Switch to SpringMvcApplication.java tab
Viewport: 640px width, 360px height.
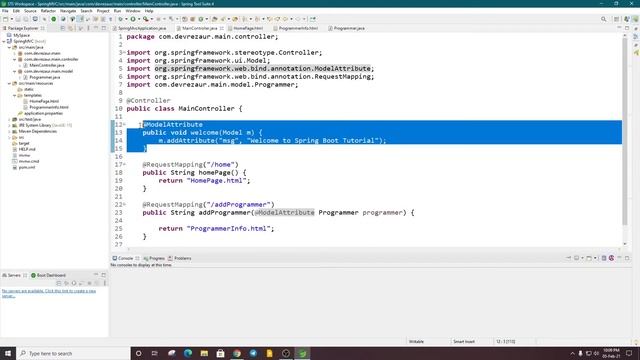[140, 28]
